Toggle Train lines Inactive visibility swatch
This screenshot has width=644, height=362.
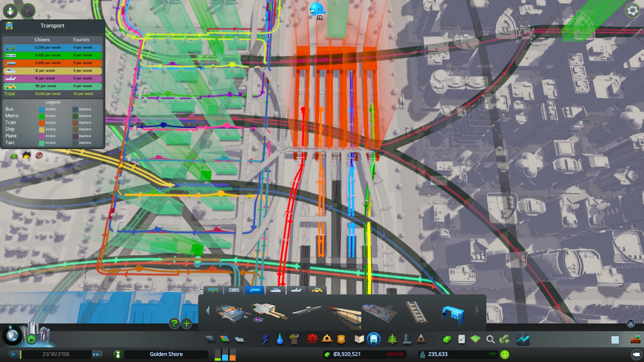click(x=75, y=123)
